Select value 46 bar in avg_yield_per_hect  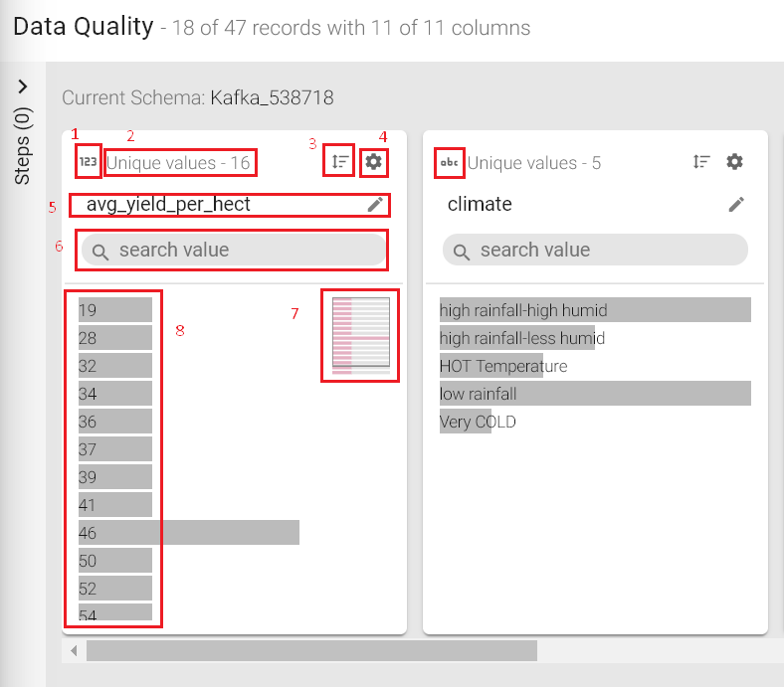click(189, 533)
